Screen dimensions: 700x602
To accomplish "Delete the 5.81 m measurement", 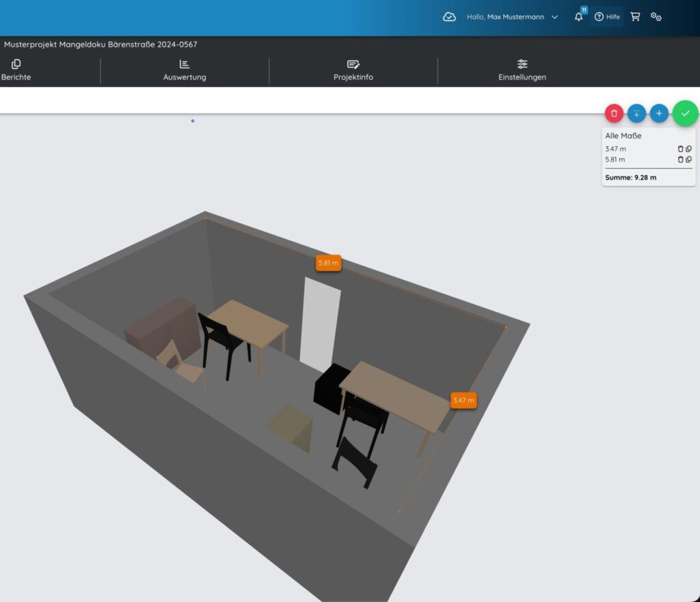I will (680, 159).
